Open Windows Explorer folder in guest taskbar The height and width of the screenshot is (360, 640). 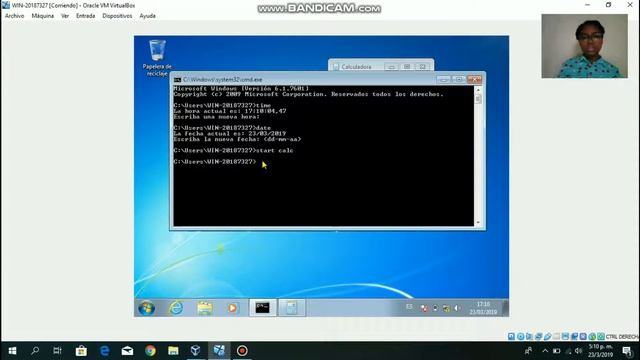coord(204,308)
